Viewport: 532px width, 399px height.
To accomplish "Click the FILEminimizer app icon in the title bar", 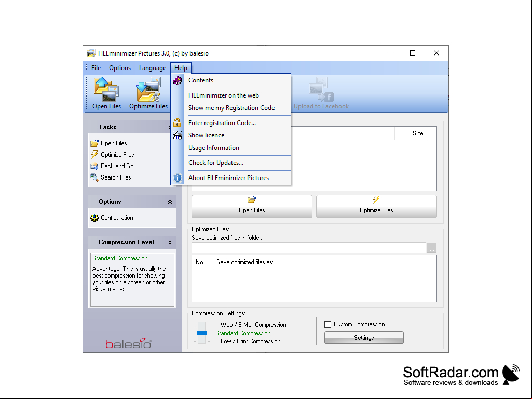I will (91, 53).
